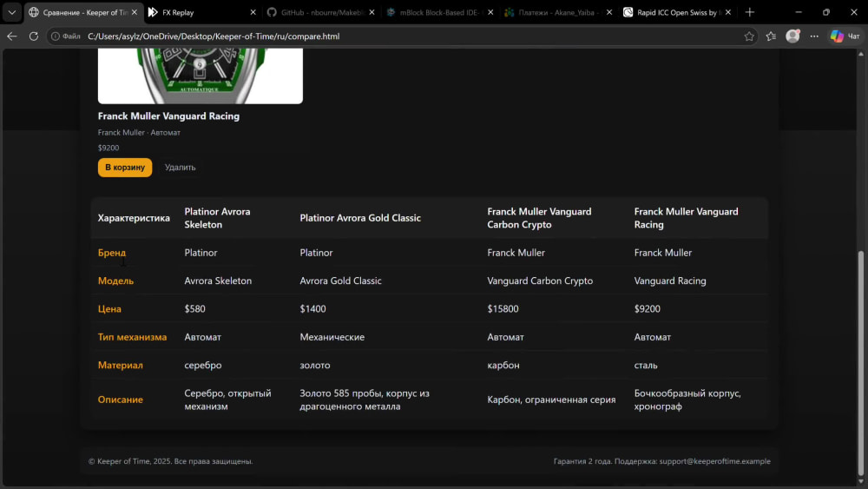Open a new browser tab
The height and width of the screenshot is (489, 868).
[750, 12]
